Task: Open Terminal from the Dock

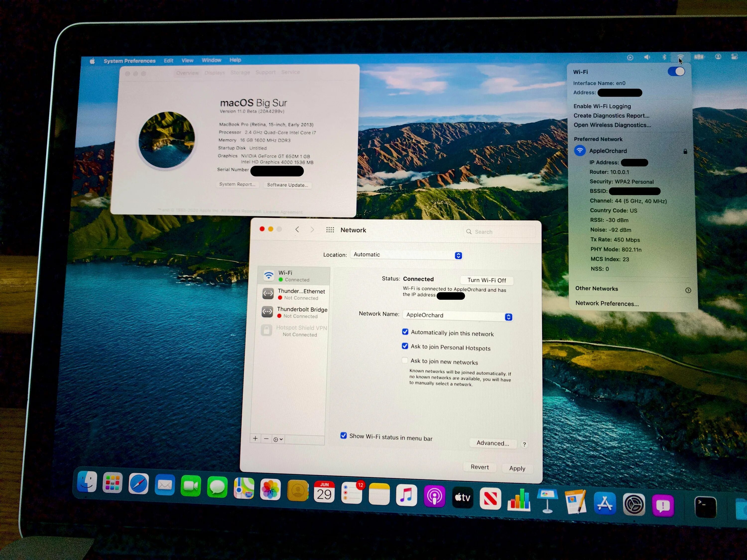Action: (705, 507)
